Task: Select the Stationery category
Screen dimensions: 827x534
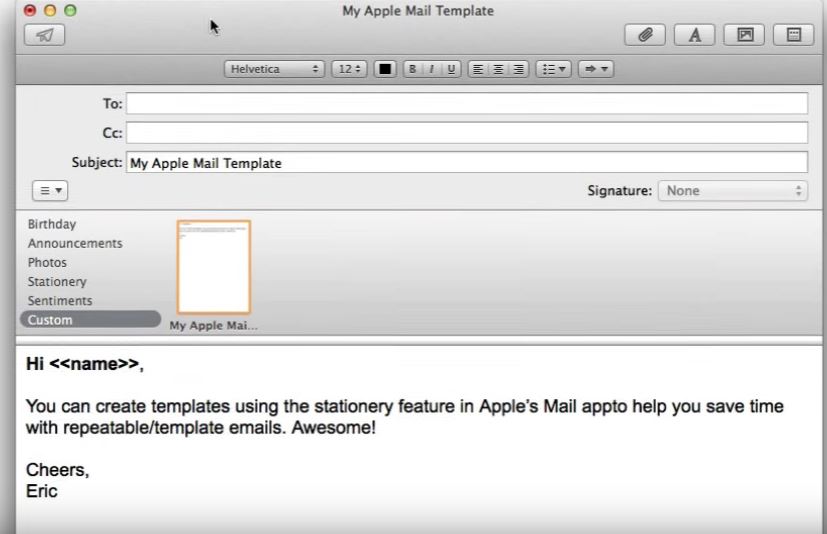Action: point(57,282)
